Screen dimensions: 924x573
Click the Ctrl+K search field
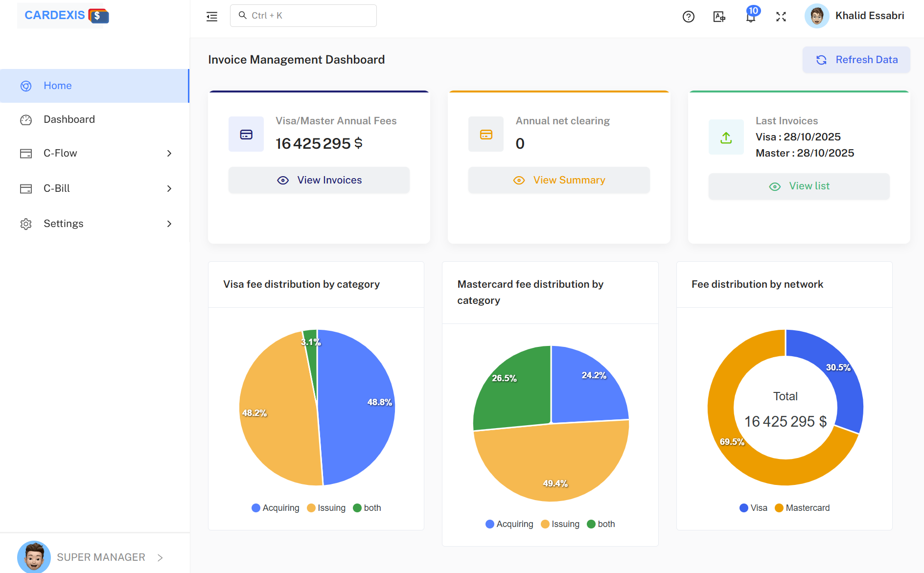pos(303,15)
